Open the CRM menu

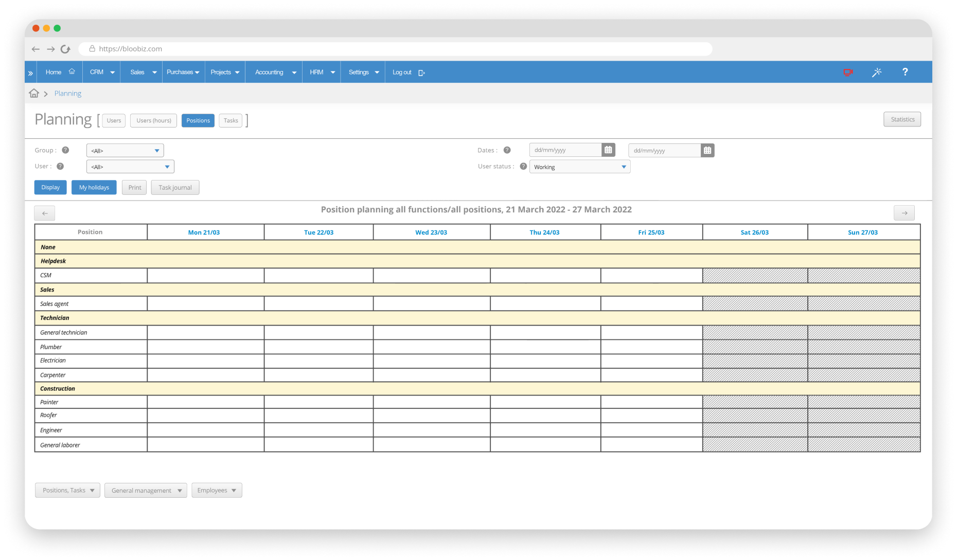click(x=102, y=72)
